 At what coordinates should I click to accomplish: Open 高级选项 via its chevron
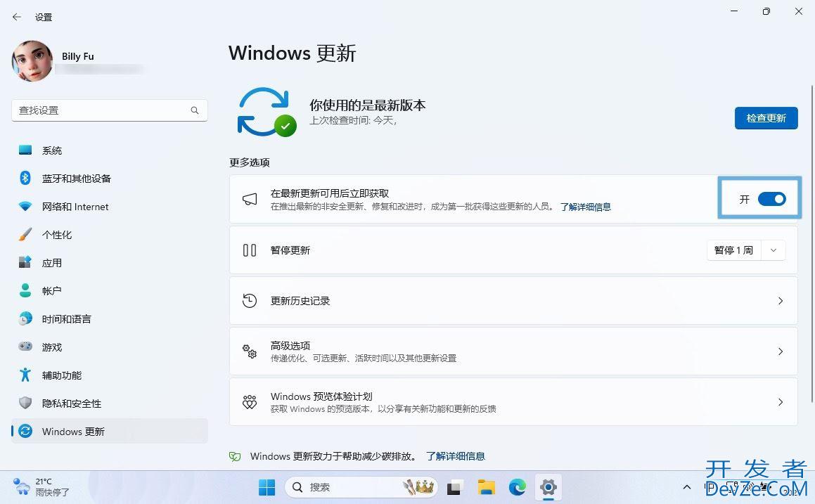pos(780,351)
